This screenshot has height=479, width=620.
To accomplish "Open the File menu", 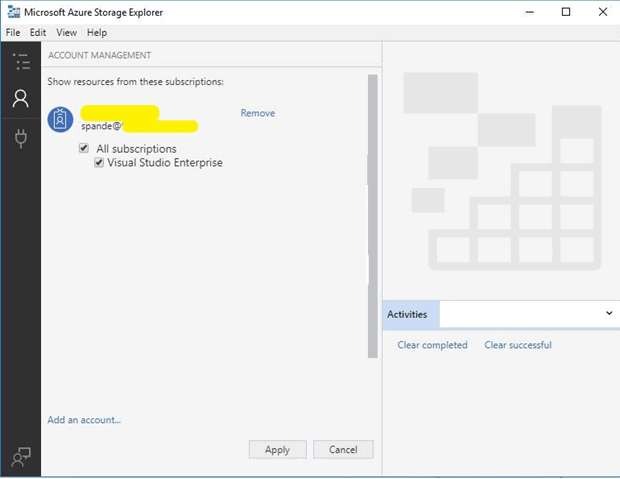I will pyautogui.click(x=13, y=32).
